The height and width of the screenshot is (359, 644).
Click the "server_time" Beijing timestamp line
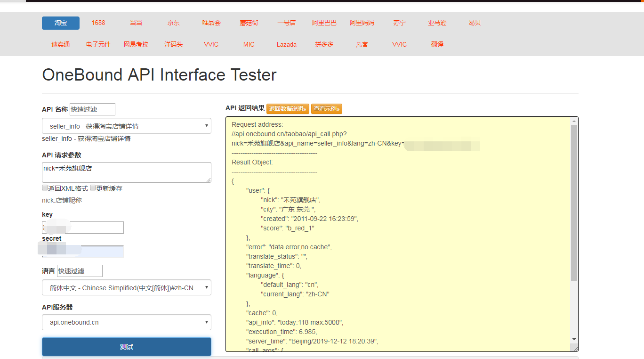tap(313, 342)
